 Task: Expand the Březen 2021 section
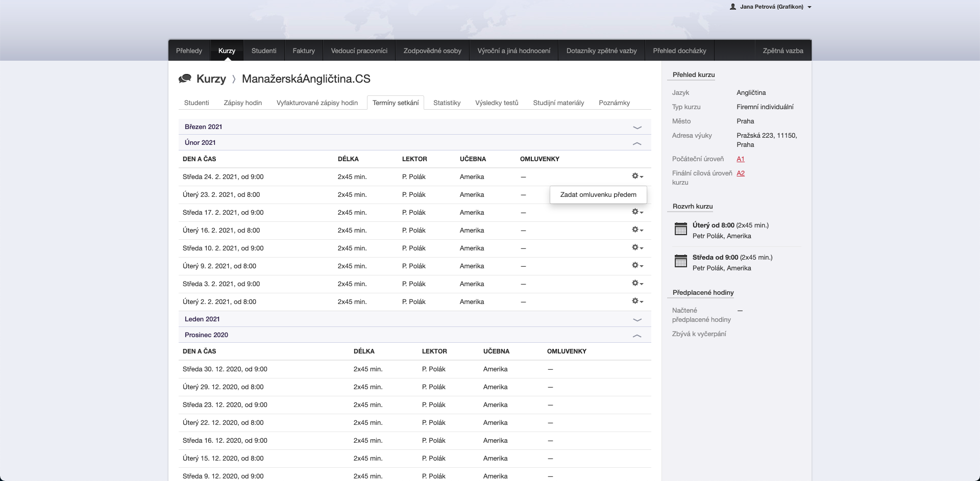point(414,126)
